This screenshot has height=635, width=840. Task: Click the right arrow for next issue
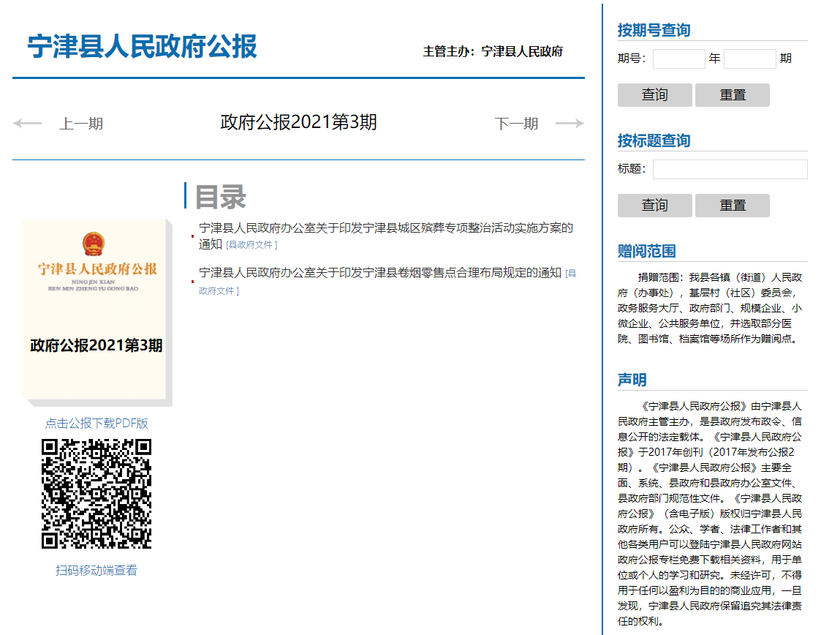(570, 124)
